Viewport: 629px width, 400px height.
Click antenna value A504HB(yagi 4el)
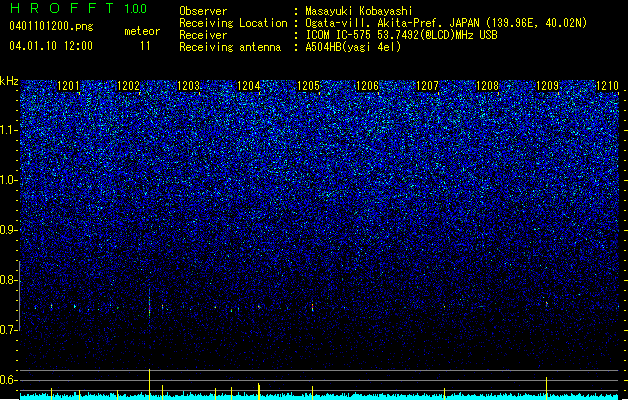(x=353, y=47)
